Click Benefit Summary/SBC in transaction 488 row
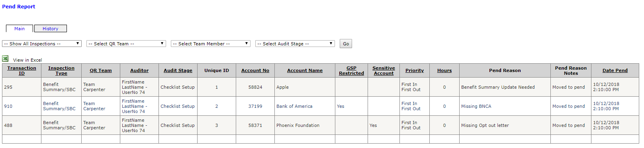 (59, 125)
